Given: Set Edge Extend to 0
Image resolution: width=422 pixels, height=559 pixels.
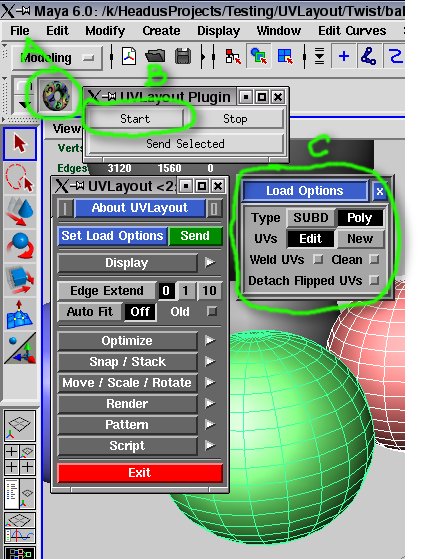Looking at the screenshot, I should 166,291.
